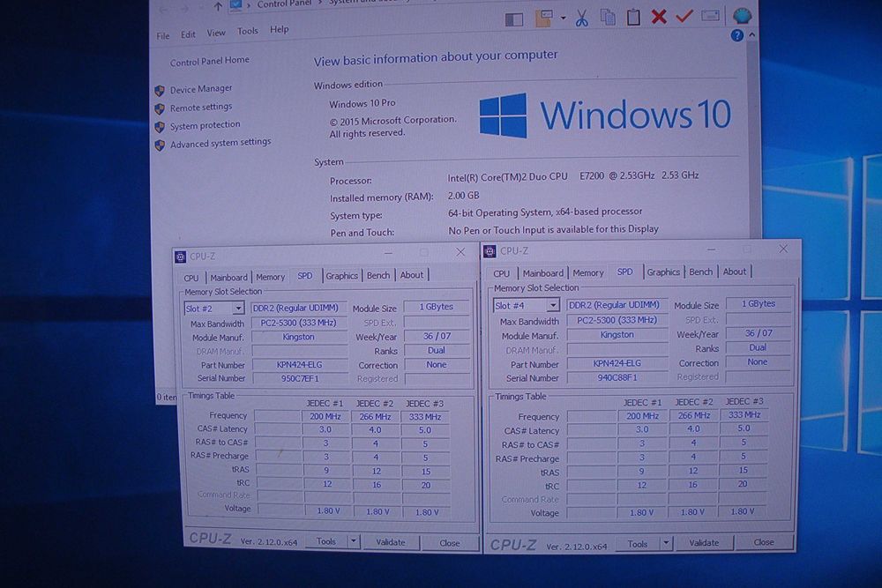This screenshot has width=882, height=588.
Task: Switch to CPU tab in right CPU-Z window
Action: tap(501, 273)
